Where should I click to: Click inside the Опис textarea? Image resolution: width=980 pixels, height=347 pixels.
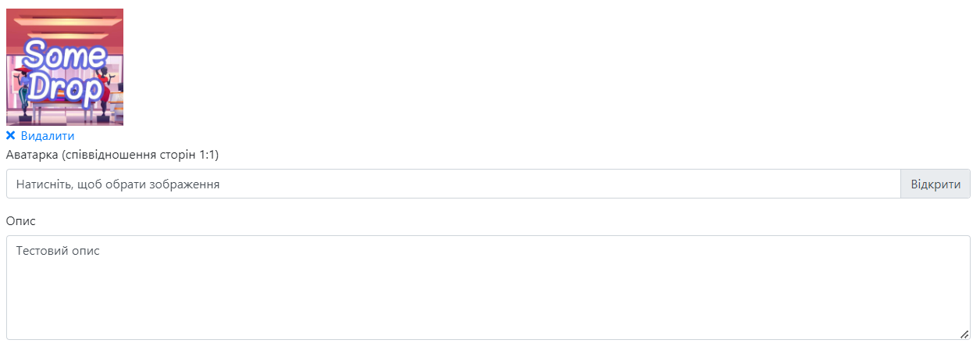(x=488, y=288)
